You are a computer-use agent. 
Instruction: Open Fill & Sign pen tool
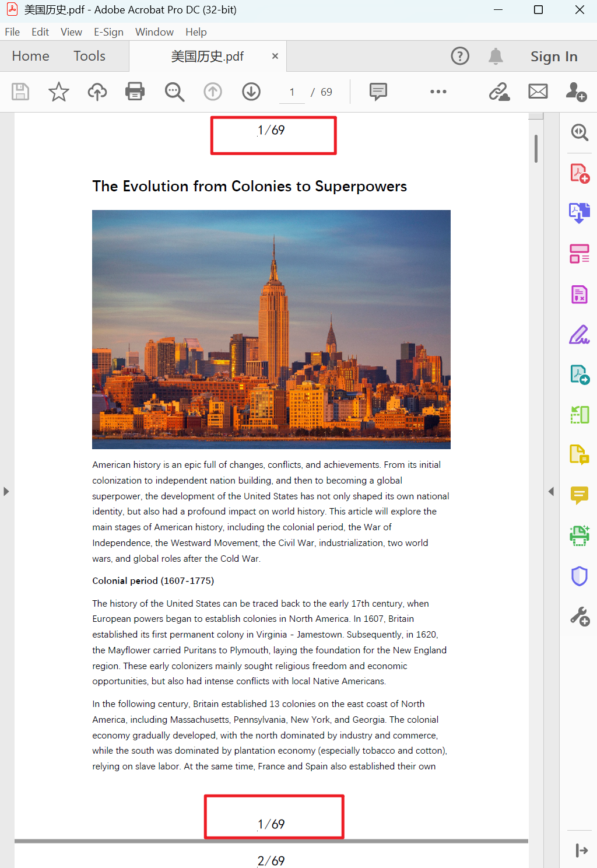(x=580, y=335)
